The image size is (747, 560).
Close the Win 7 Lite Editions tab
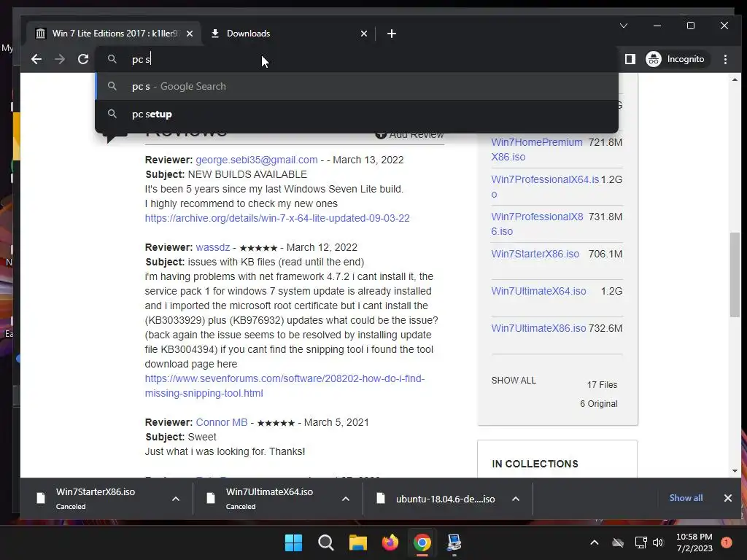point(190,34)
